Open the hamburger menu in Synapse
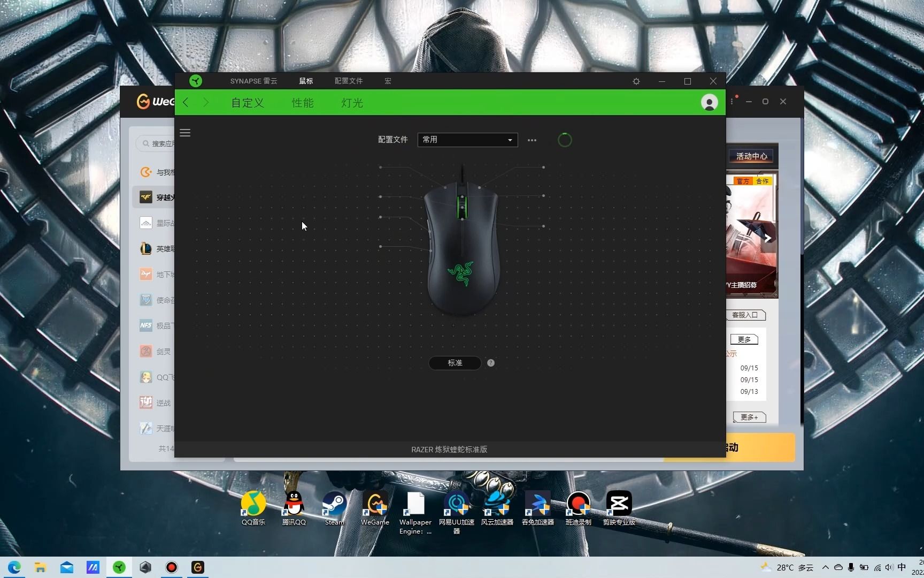 [185, 133]
